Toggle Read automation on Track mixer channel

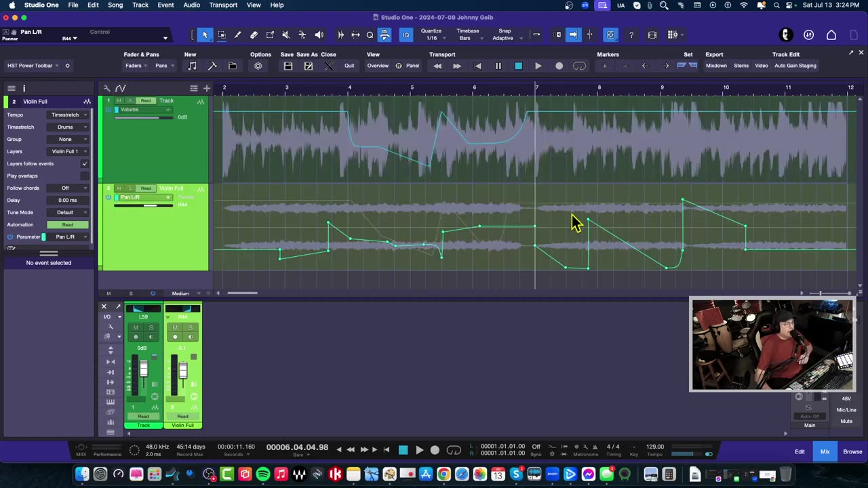(x=143, y=416)
